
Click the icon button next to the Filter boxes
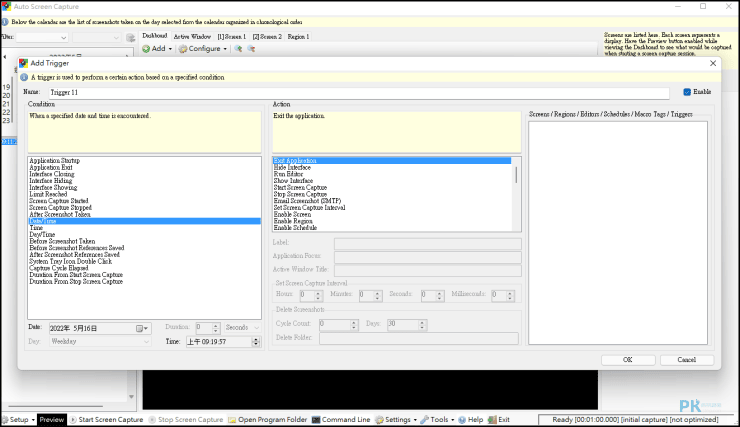131,38
